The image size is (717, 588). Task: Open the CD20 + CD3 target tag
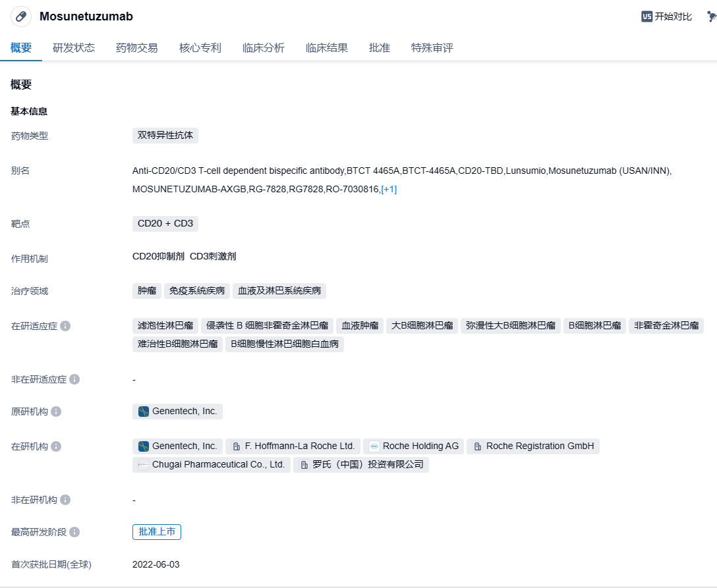pyautogui.click(x=165, y=224)
